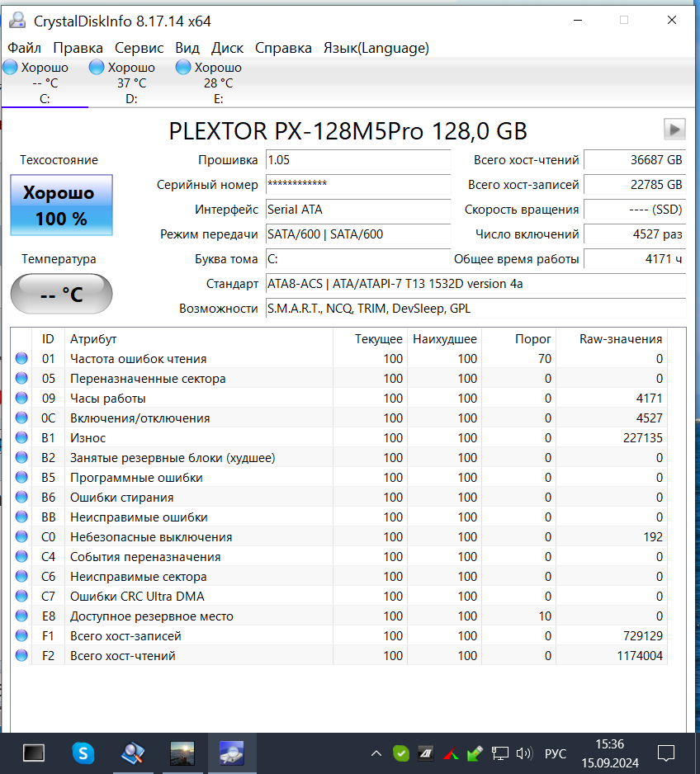Click the ATA8-ACS standard field
This screenshot has width=700, height=774.
(475, 283)
